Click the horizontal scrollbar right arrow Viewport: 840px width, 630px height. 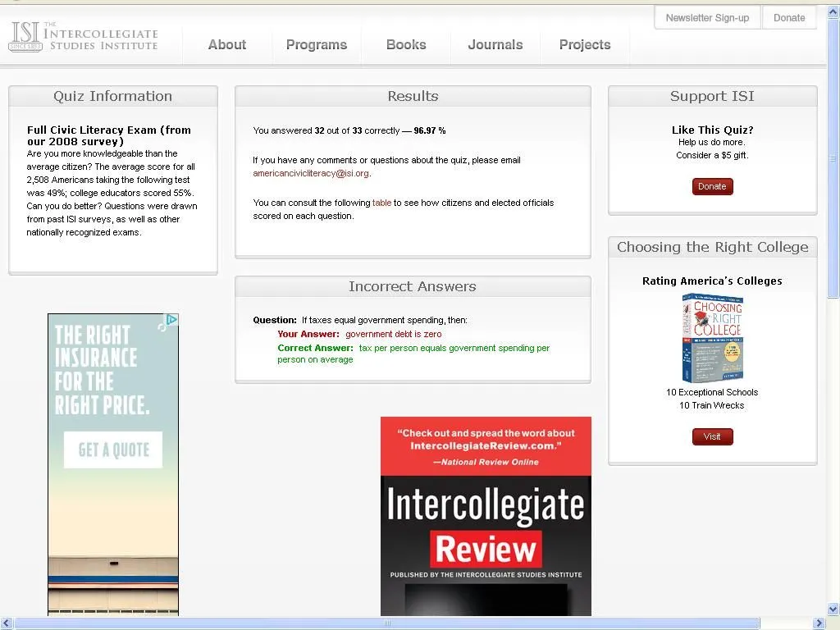pos(818,623)
